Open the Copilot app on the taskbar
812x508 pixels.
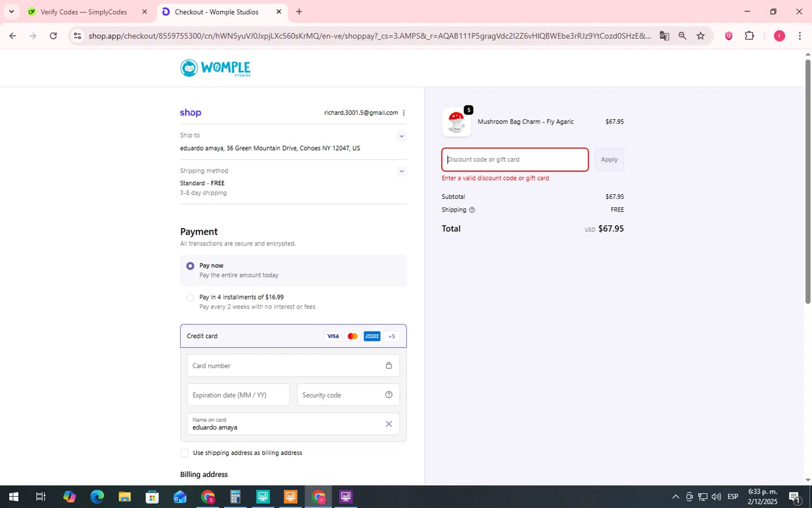click(x=69, y=497)
